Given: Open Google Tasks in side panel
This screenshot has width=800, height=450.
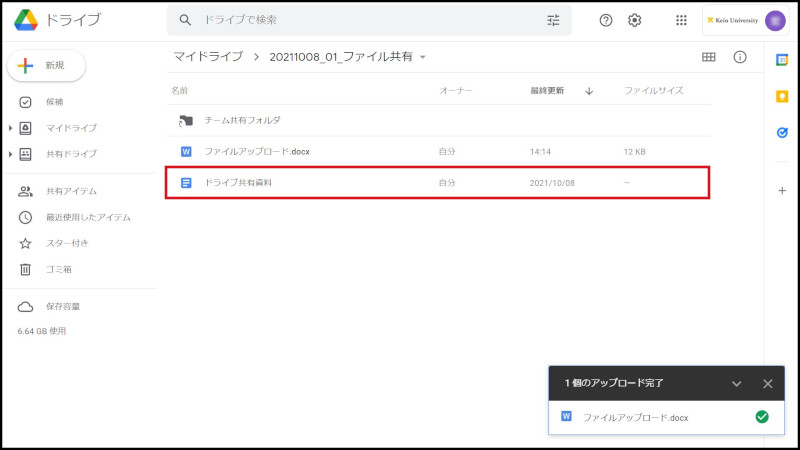Looking at the screenshot, I should pos(782,132).
